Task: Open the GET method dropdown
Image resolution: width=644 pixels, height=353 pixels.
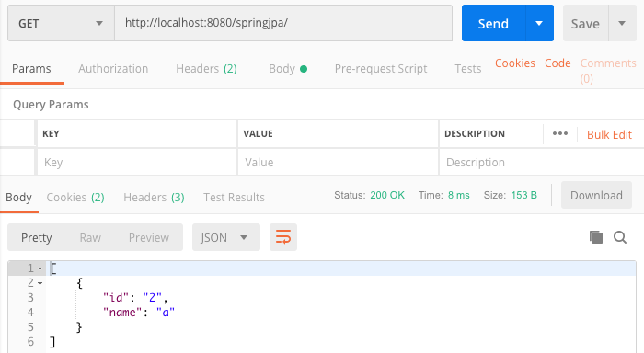Action: pos(61,23)
